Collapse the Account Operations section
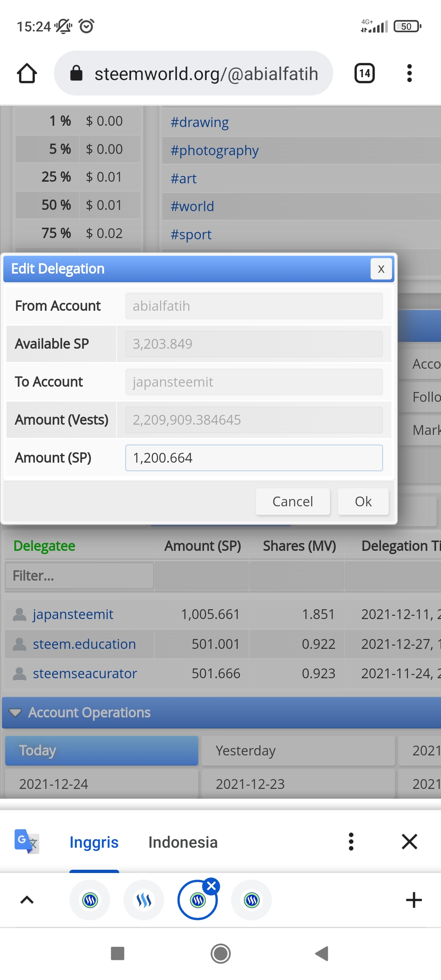Image resolution: width=441 pixels, height=980 pixels. [16, 713]
